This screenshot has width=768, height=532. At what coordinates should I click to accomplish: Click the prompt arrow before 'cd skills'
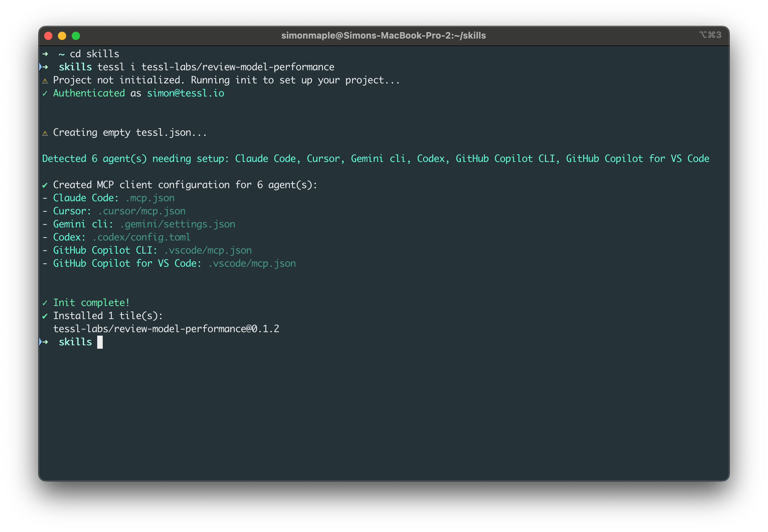(x=45, y=54)
